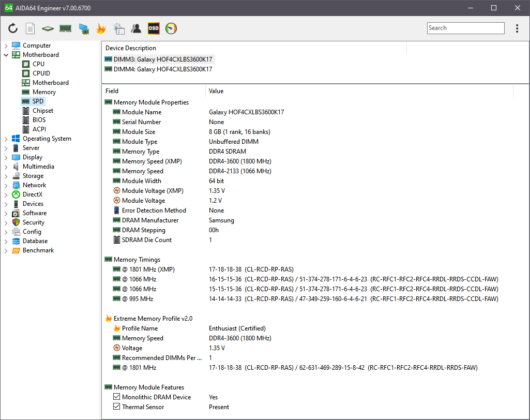The height and width of the screenshot is (420, 530).
Task: Open the OSD panel icon
Action: pos(154,28)
